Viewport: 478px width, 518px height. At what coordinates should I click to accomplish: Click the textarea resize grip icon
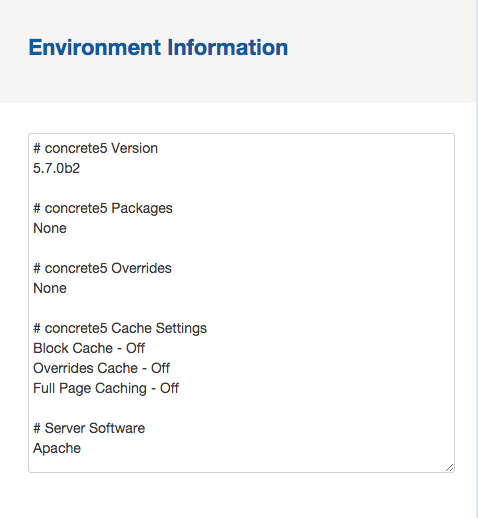(x=449, y=467)
